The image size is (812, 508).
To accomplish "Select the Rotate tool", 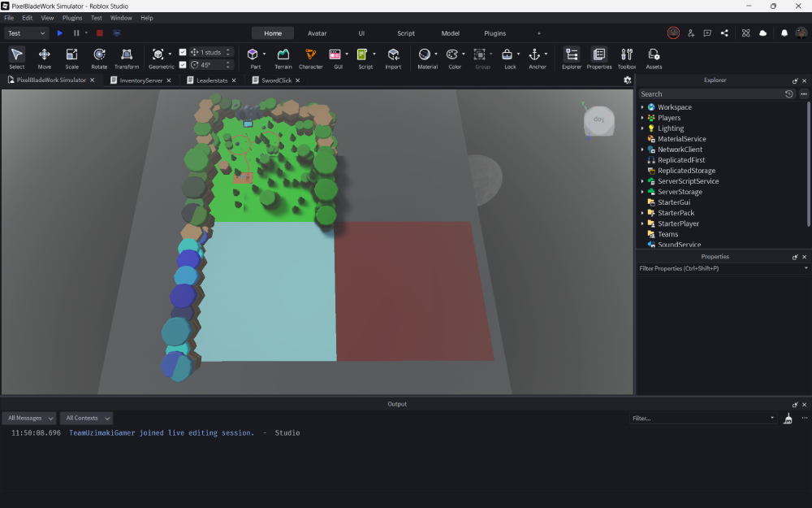I will [99, 58].
